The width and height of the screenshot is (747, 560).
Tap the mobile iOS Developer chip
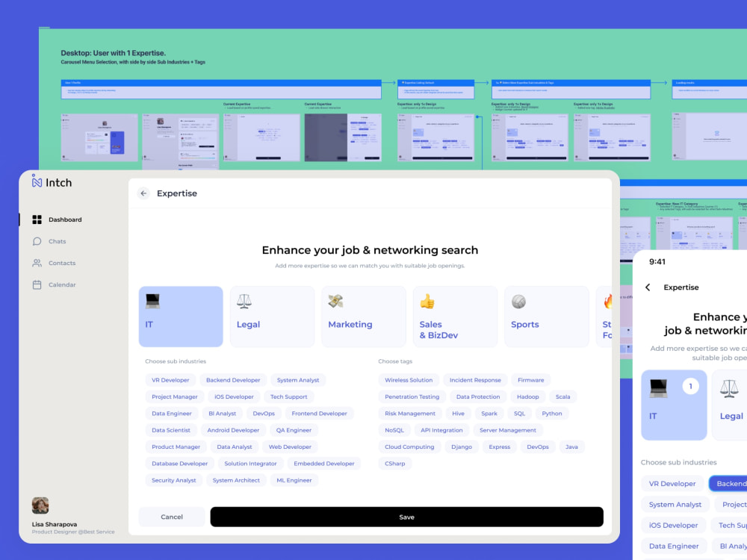click(x=673, y=525)
